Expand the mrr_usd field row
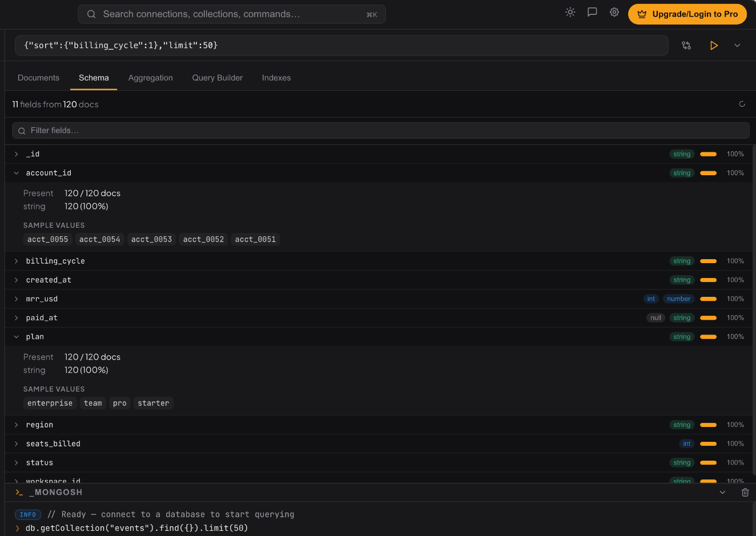This screenshot has height=536, width=756. 17,299
